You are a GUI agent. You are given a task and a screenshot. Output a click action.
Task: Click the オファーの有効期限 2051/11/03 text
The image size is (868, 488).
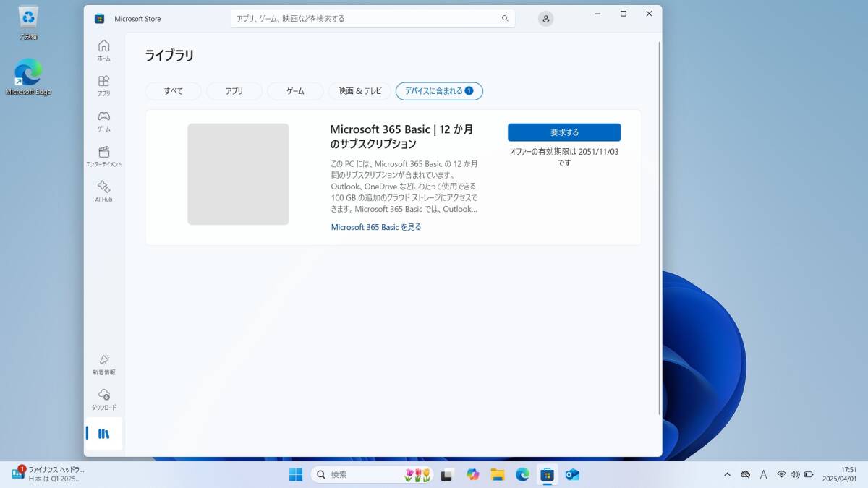564,157
